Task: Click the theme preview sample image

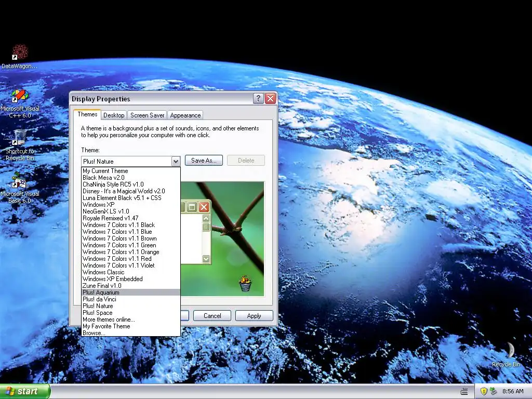Action: pos(222,239)
